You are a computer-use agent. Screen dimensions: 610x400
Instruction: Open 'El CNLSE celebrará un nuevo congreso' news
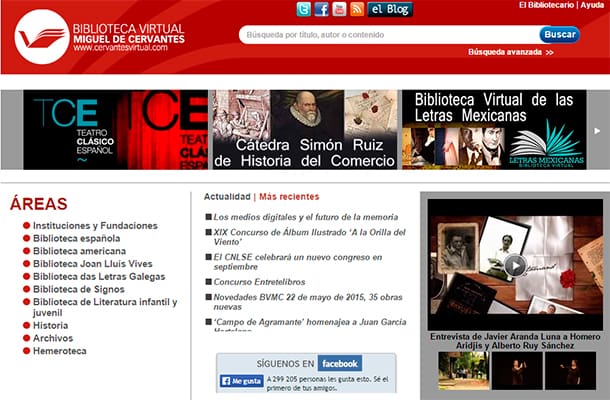(x=298, y=262)
